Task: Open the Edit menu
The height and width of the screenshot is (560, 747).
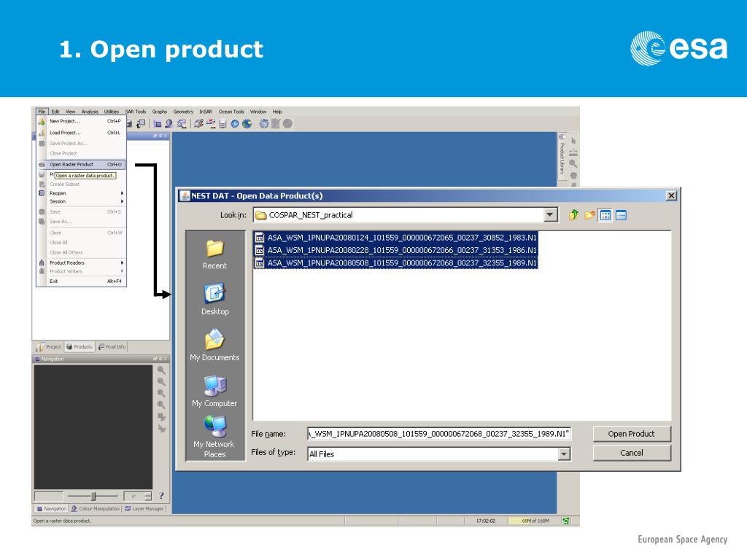Action: (55, 112)
